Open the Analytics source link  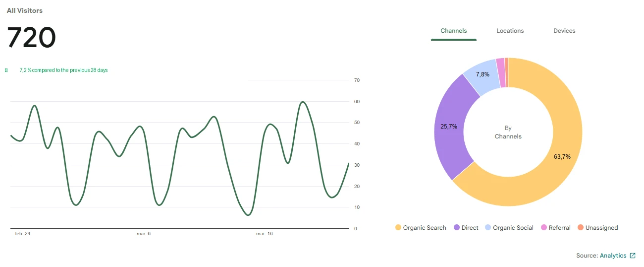pos(613,256)
